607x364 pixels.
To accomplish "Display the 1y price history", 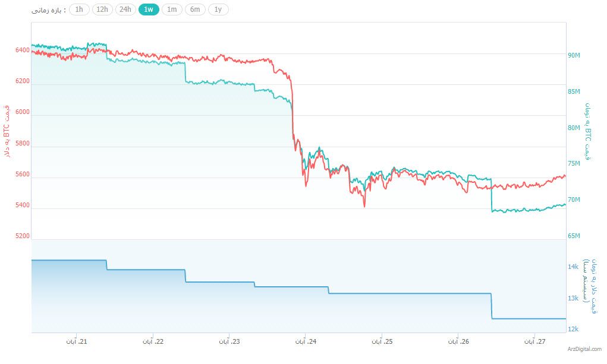I will tap(218, 10).
